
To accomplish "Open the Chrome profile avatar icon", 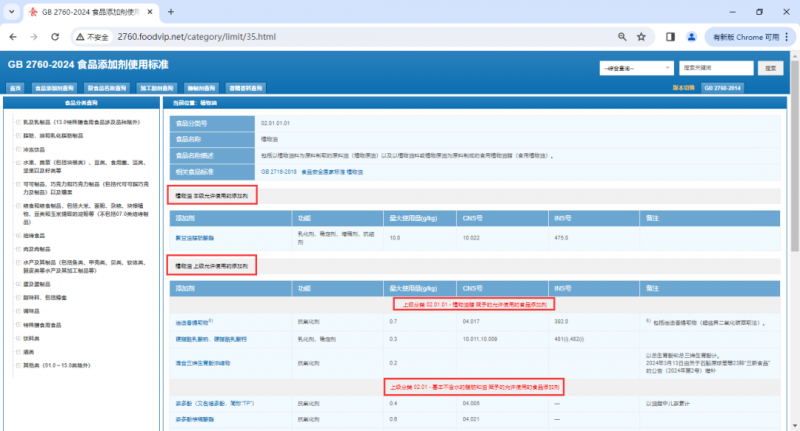I will click(692, 36).
